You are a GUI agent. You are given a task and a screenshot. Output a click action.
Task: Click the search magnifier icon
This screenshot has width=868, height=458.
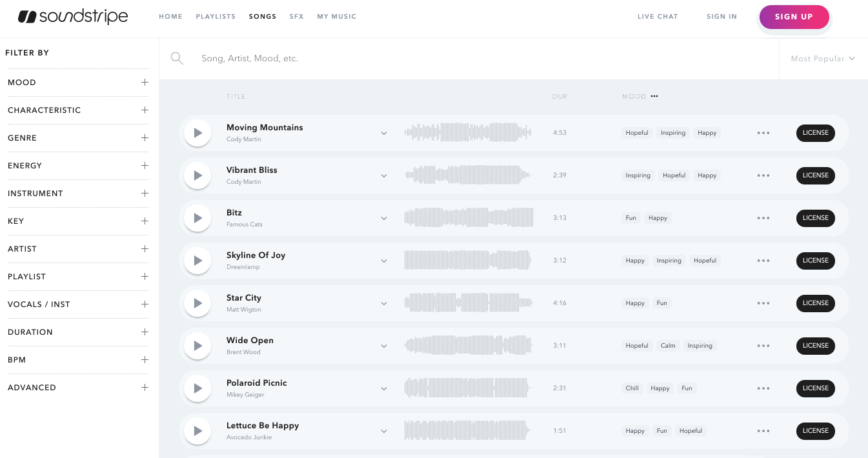177,59
